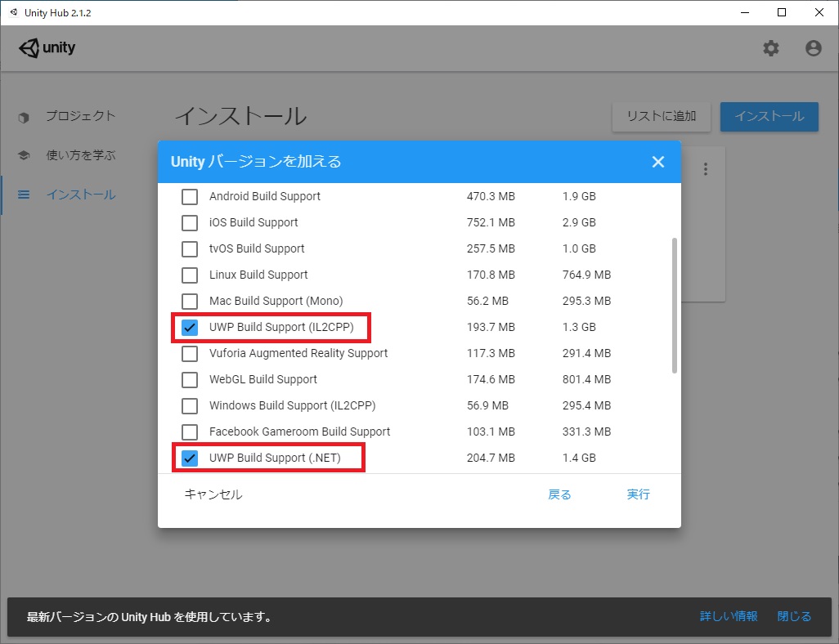
Task: Open 詳しい情報 link in notification
Action: click(729, 616)
